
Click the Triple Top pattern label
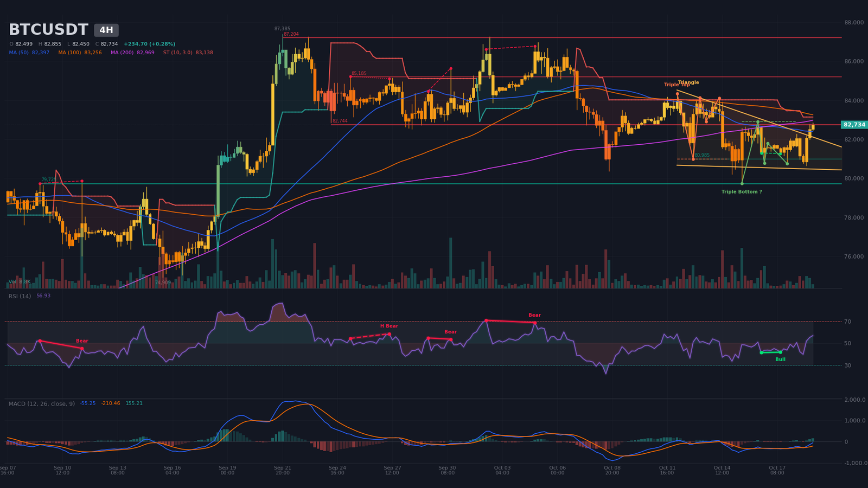(677, 85)
